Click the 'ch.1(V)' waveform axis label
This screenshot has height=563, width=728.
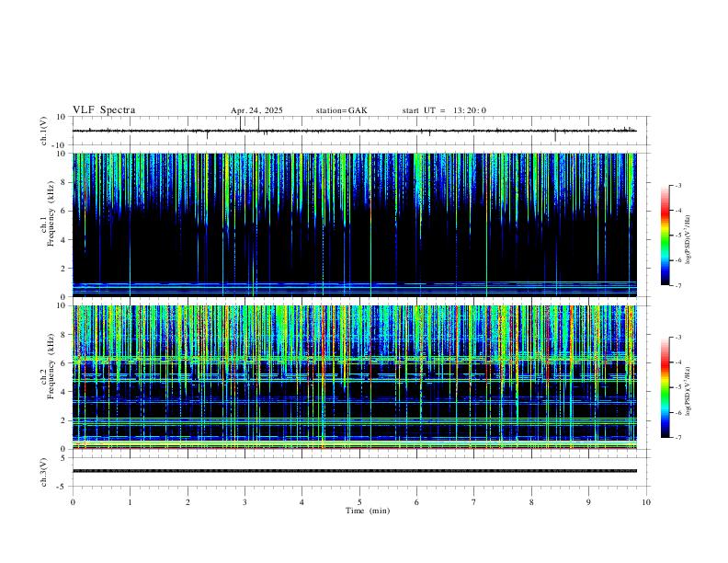44,131
